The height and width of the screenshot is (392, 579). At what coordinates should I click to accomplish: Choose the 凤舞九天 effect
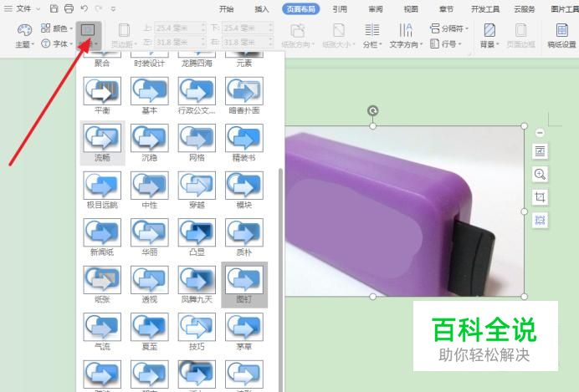[x=197, y=284]
